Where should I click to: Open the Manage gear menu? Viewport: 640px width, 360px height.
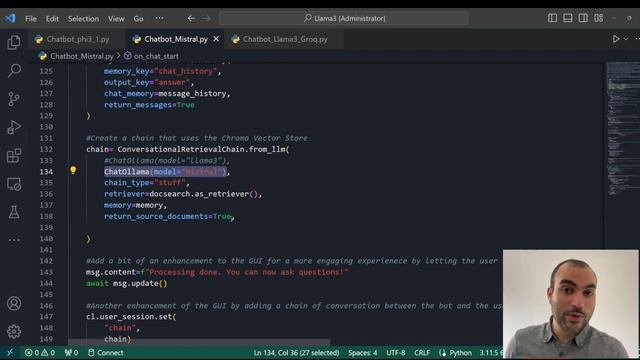point(14,331)
